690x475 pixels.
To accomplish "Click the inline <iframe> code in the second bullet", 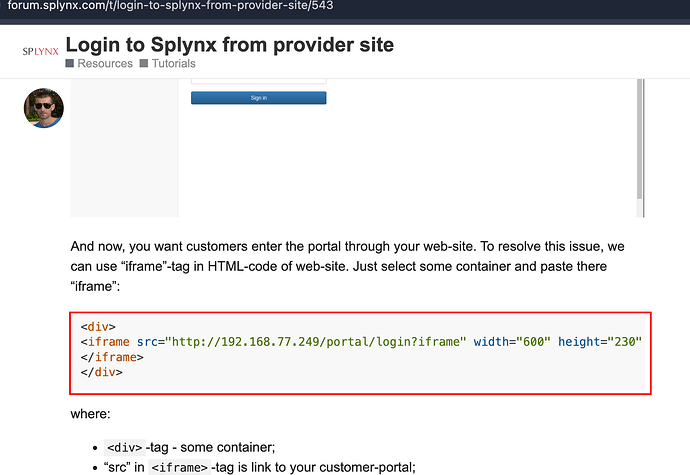I will [x=180, y=468].
